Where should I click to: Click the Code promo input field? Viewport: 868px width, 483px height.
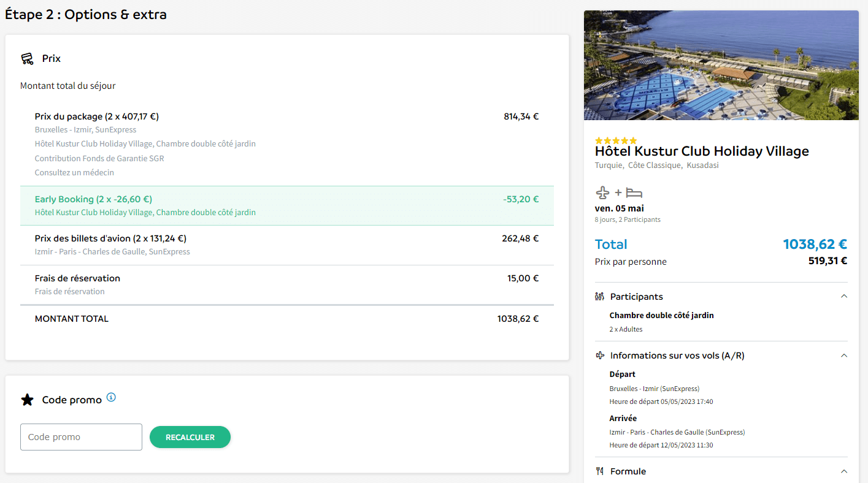(x=81, y=437)
